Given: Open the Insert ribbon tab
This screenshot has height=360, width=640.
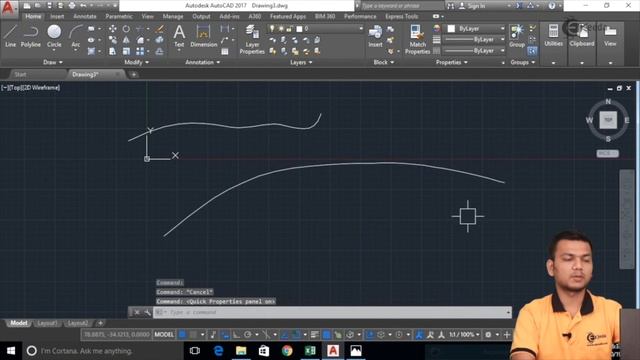Looking at the screenshot, I should pyautogui.click(x=57, y=16).
